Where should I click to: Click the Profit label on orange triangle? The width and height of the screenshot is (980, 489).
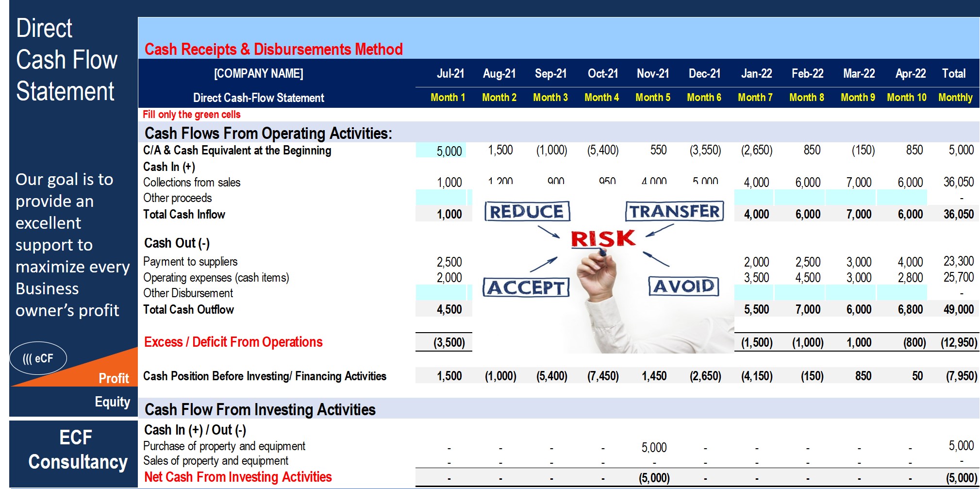pos(114,378)
